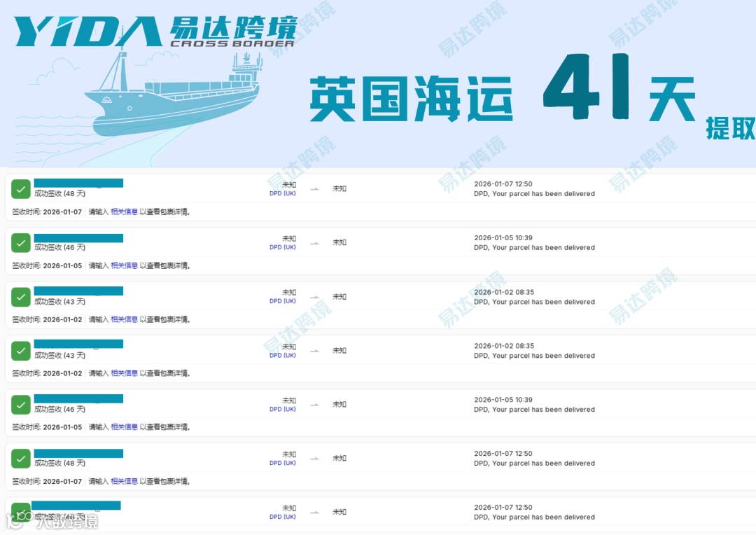
Task: Click 签收时间: 2026-01-05 in the second row
Action: 47,266
